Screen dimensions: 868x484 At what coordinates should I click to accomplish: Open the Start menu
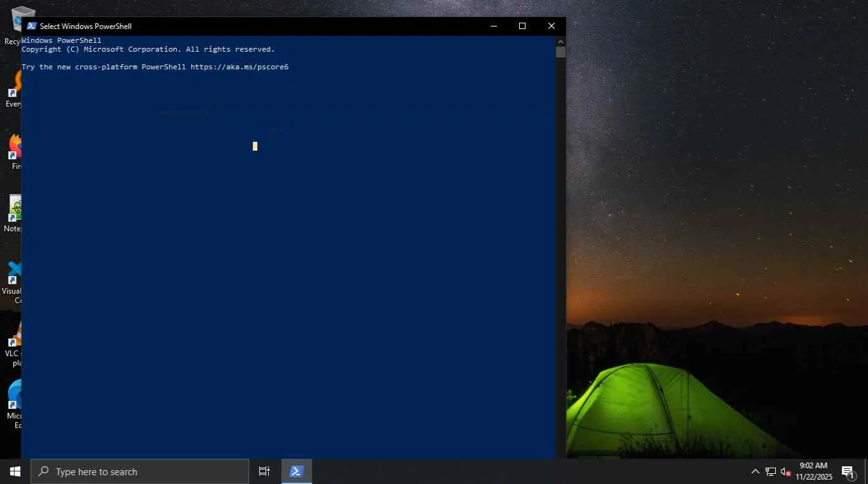pyautogui.click(x=15, y=471)
